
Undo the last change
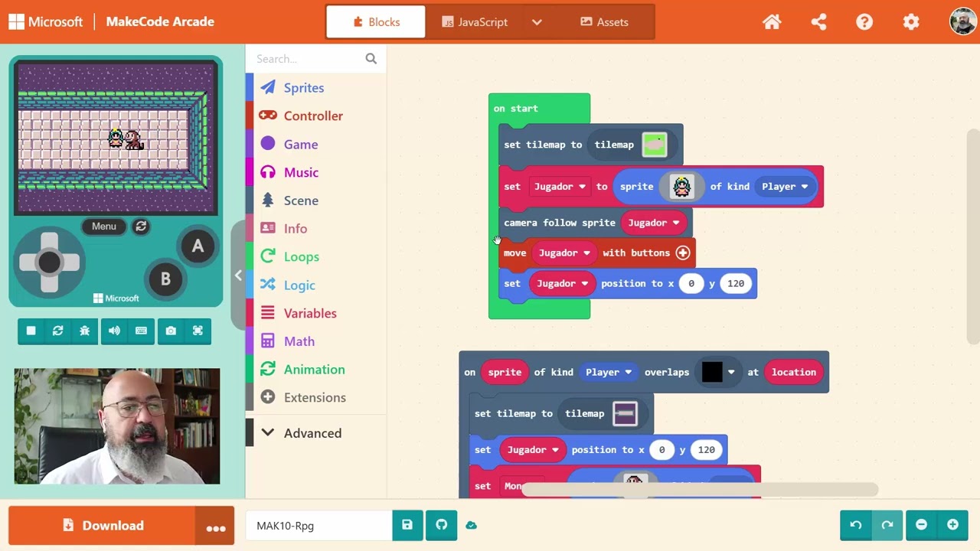click(856, 525)
